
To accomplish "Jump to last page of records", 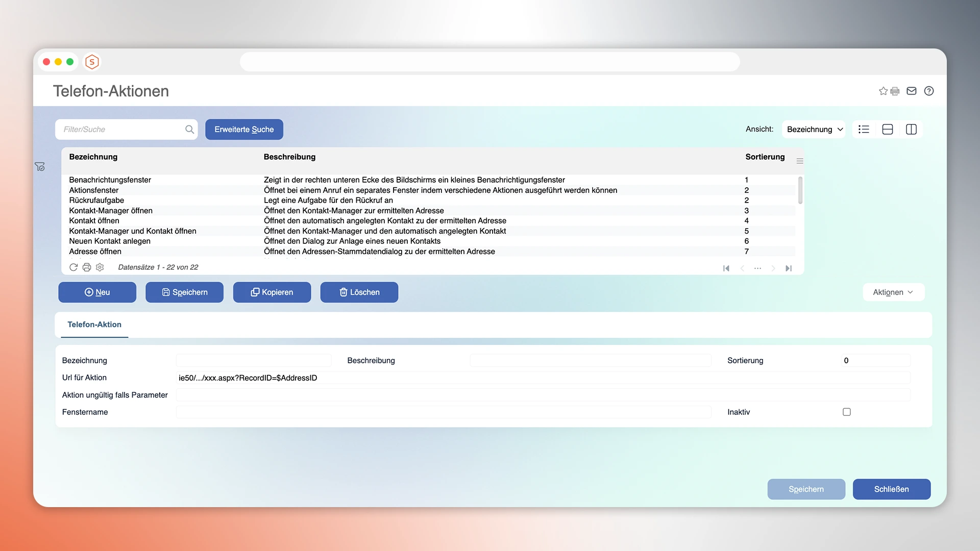I will click(789, 268).
